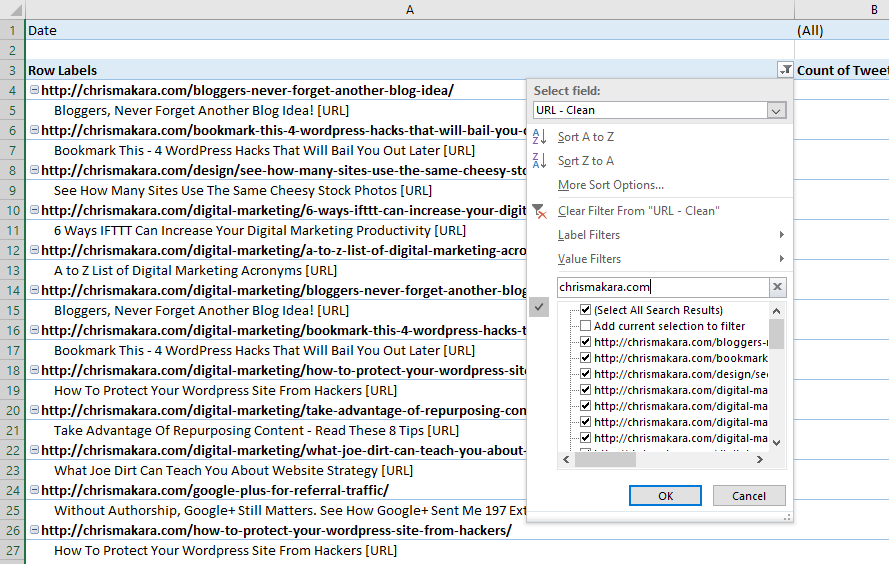Click the vertical scrollbar thumb in list
This screenshot has width=889, height=564.
coord(777,334)
